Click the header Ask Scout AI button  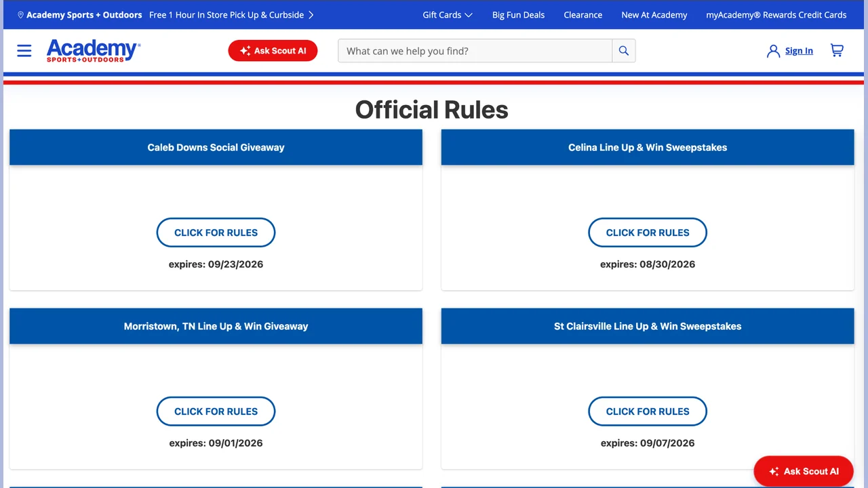273,51
